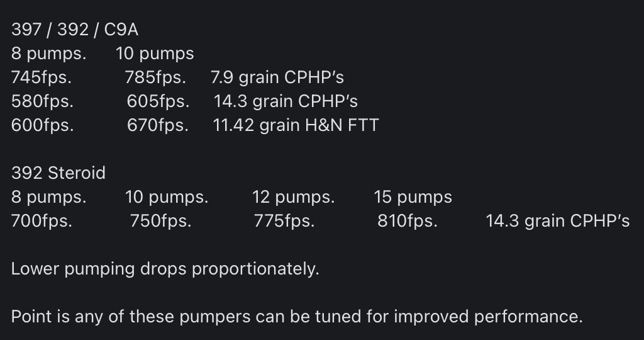Click the 'Point is any of these pumpers' sentence
This screenshot has height=340, width=644.
click(297, 317)
